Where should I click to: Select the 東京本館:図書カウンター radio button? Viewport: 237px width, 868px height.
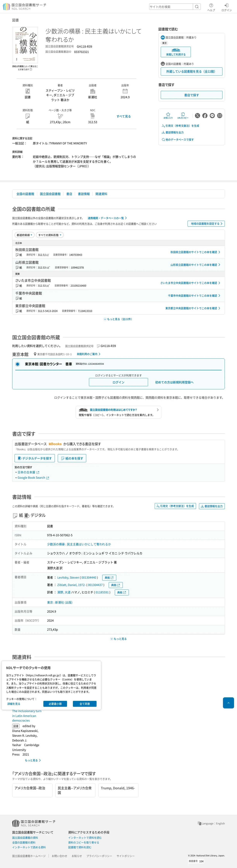(18, 364)
